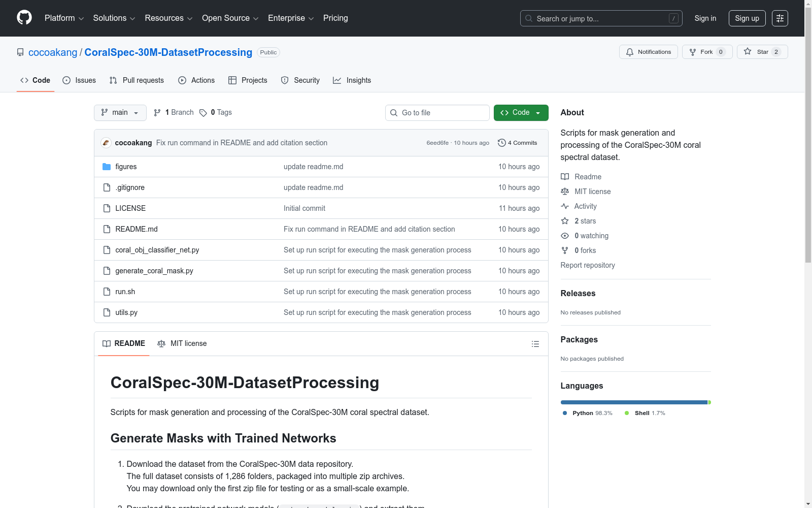This screenshot has width=812, height=508.
Task: Expand the Solutions menu
Action: point(114,18)
